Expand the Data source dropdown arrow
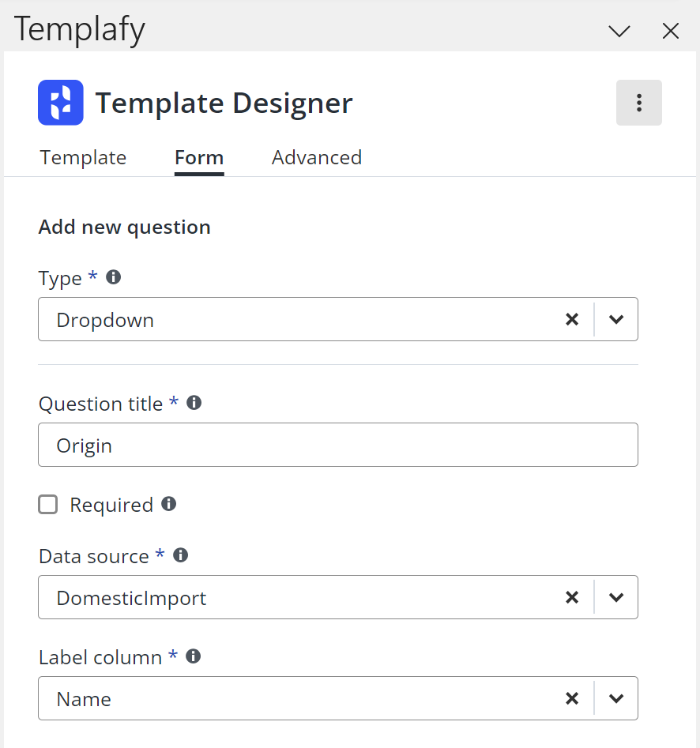This screenshot has width=700, height=748. pos(616,597)
